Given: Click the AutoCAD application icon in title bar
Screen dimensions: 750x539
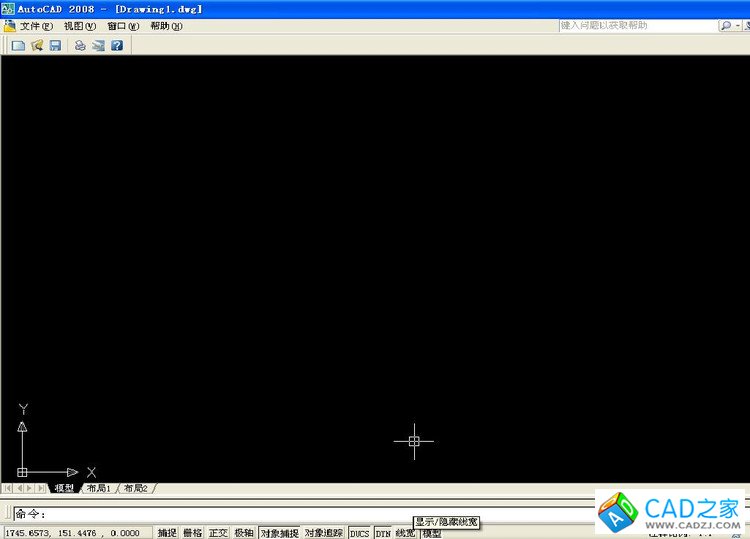Looking at the screenshot, I should click(8, 8).
